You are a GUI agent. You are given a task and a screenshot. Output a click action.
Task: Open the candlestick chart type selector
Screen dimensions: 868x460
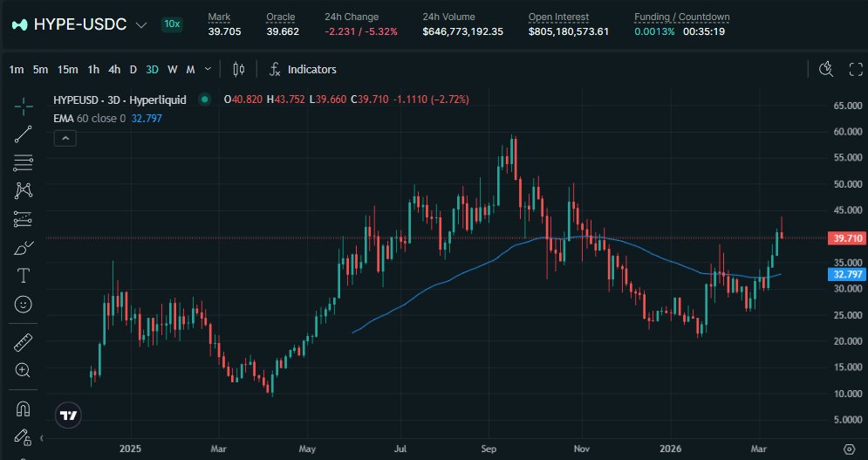[238, 69]
